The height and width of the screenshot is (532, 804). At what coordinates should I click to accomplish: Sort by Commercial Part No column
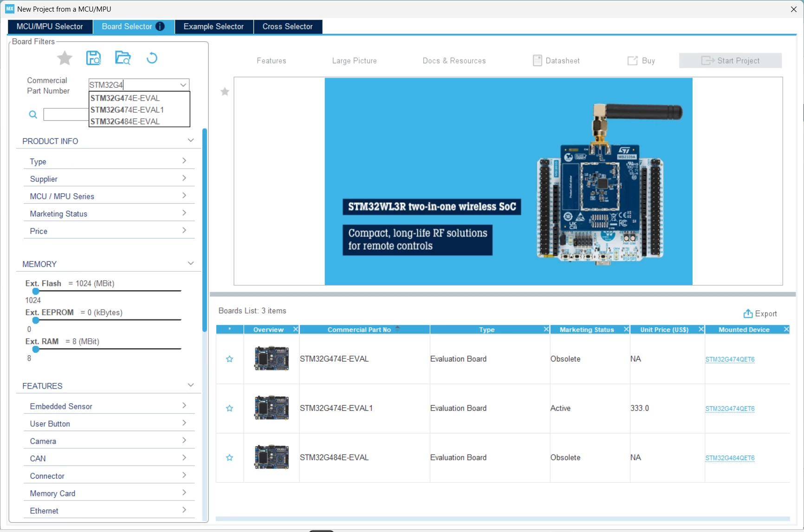pyautogui.click(x=364, y=329)
